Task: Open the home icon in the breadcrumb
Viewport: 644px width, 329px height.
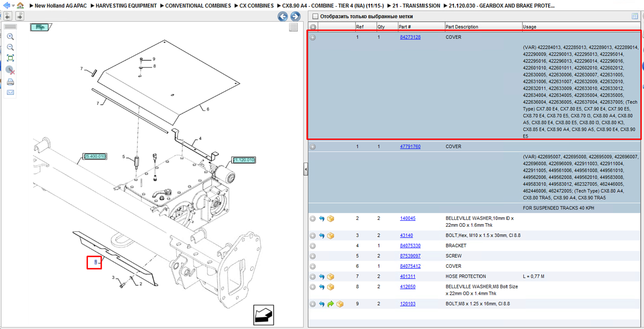Action: click(x=20, y=6)
